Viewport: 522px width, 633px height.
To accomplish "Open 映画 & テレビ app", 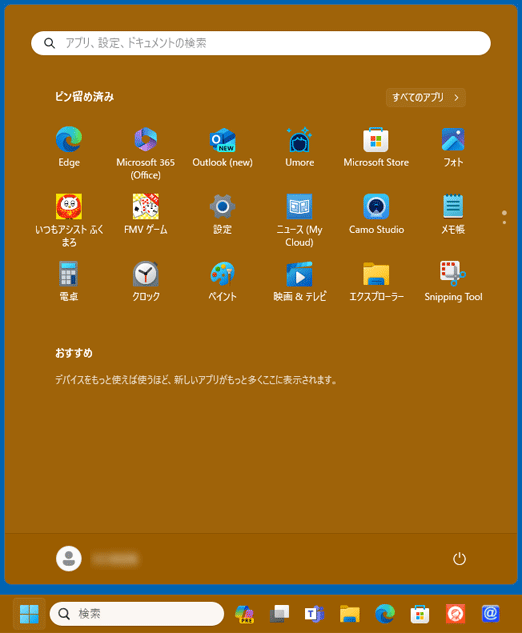I will tap(299, 281).
